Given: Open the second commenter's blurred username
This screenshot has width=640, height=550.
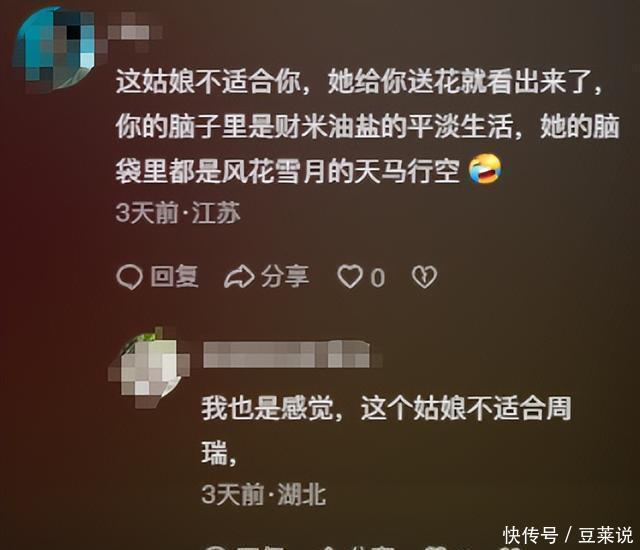Looking at the screenshot, I should 291,354.
